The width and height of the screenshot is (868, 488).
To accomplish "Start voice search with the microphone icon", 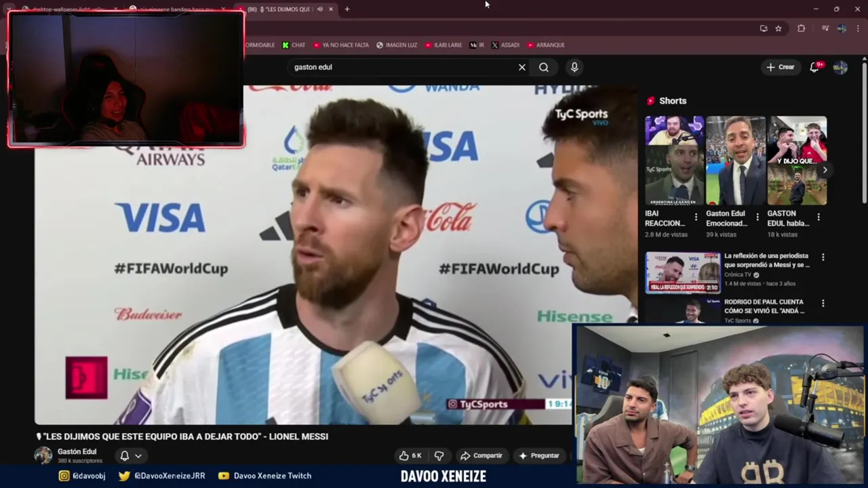I will pos(574,67).
